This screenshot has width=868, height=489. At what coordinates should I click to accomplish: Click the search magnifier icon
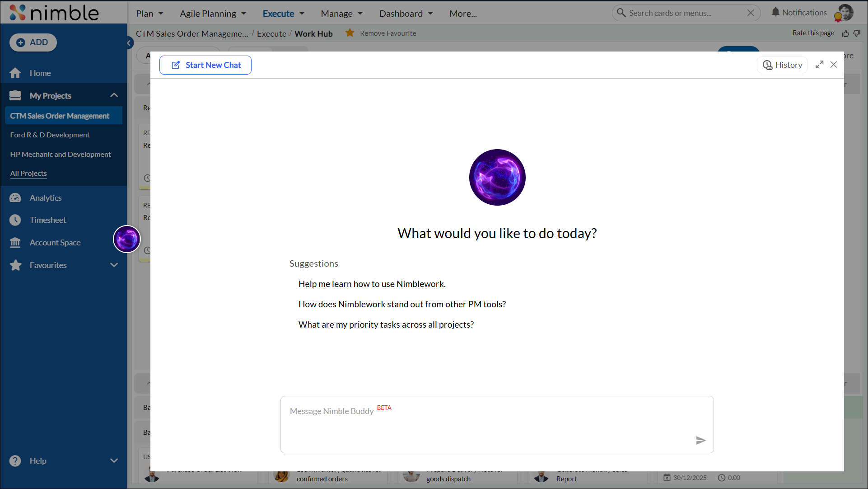click(x=621, y=13)
